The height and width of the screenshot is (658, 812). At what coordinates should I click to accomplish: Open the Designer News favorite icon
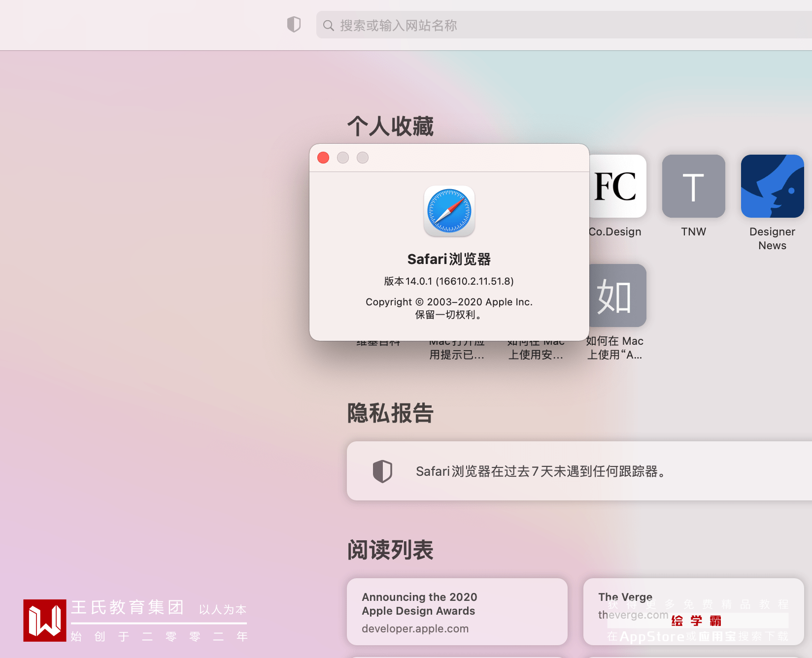(773, 186)
